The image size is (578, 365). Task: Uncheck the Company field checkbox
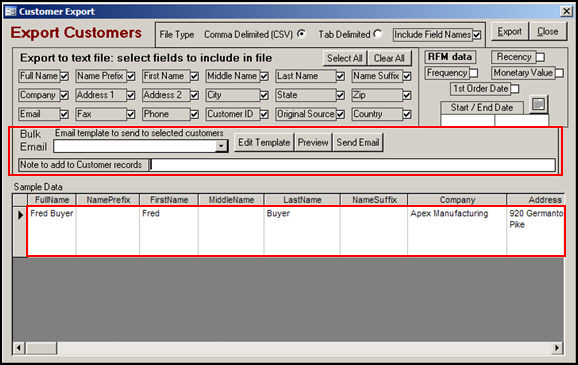[x=64, y=95]
